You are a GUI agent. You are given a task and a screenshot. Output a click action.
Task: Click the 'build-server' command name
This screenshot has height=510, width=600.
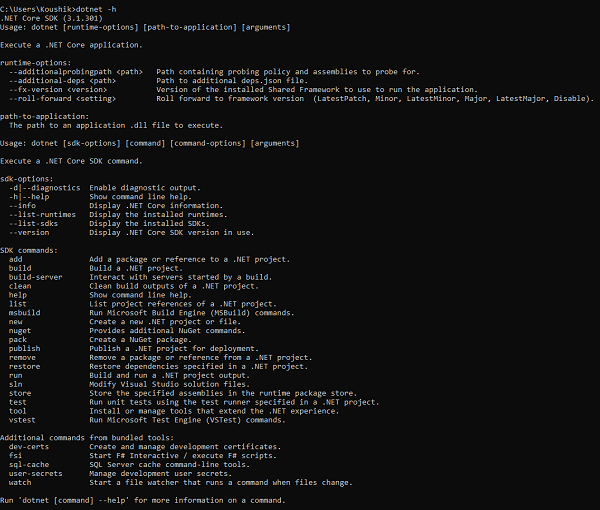pyautogui.click(x=35, y=276)
